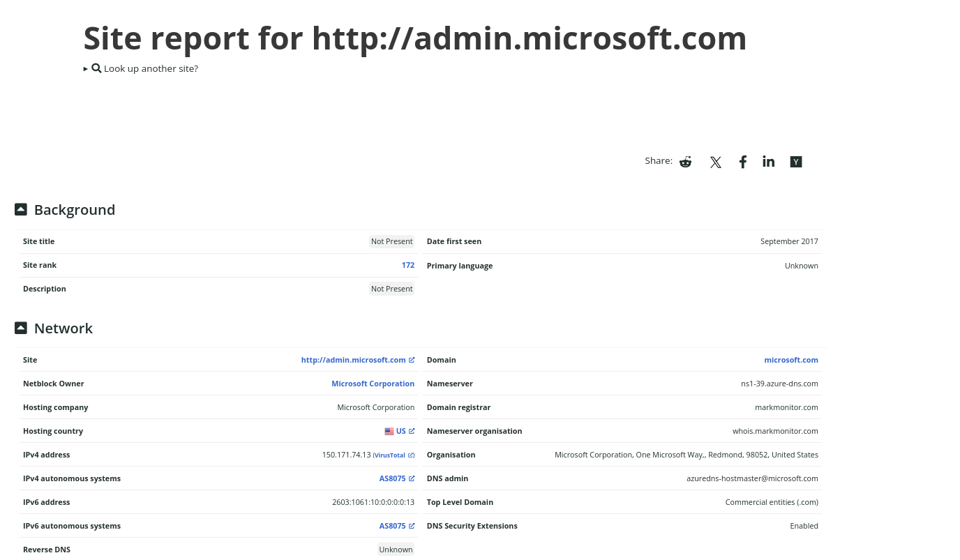Viewport: 960px width, 560px height.
Task: Open site rank 172 link
Action: pyautogui.click(x=408, y=265)
